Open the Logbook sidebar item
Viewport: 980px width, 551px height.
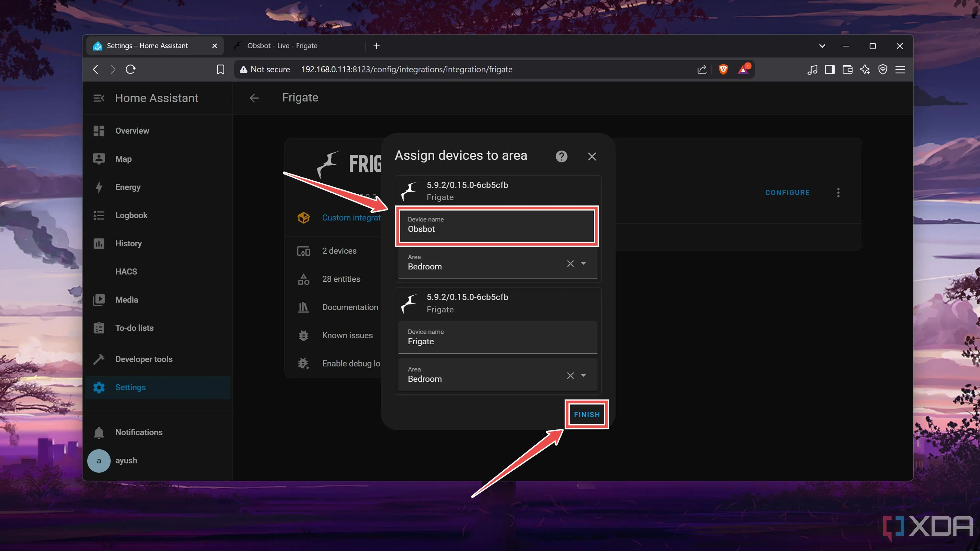click(131, 215)
